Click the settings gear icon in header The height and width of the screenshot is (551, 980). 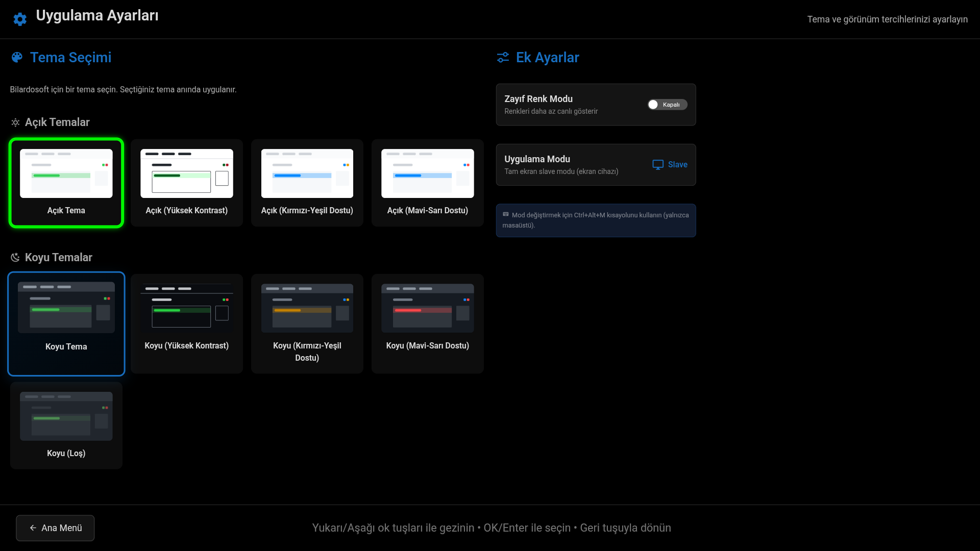coord(20,19)
